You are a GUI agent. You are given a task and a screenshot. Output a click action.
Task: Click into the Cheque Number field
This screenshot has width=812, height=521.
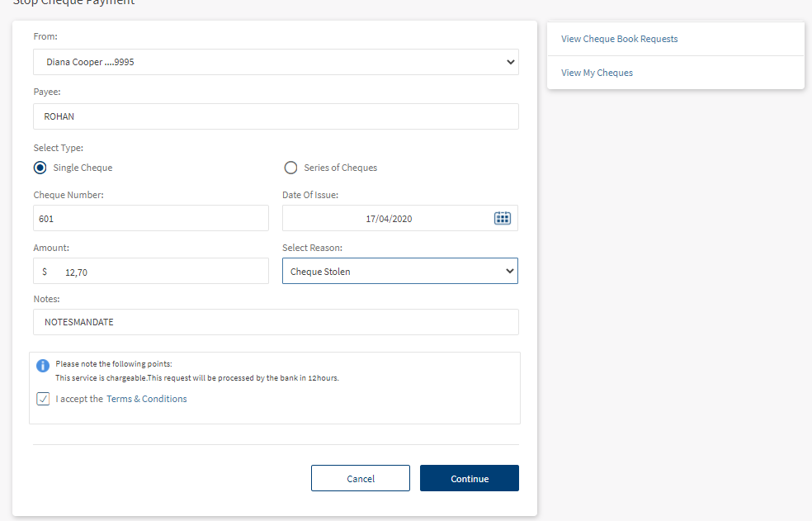point(151,219)
